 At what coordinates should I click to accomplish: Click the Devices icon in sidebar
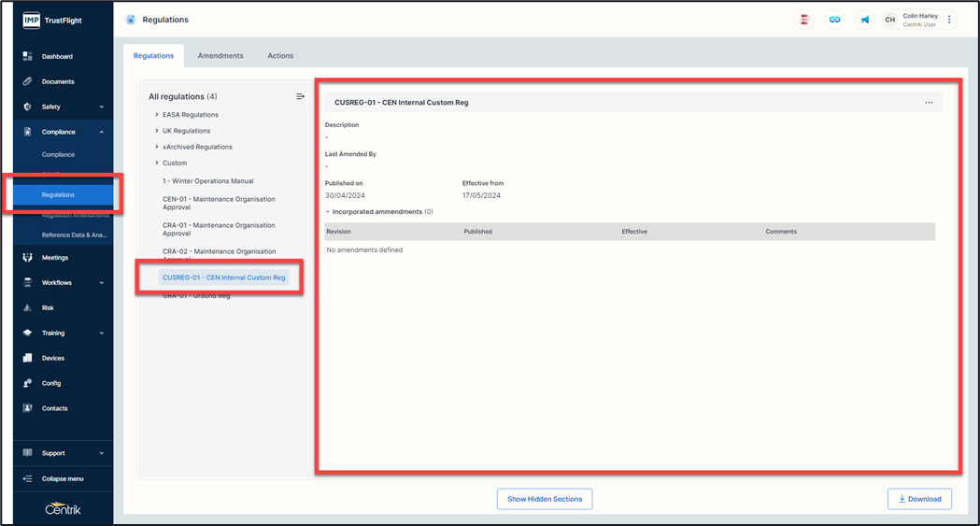click(27, 359)
